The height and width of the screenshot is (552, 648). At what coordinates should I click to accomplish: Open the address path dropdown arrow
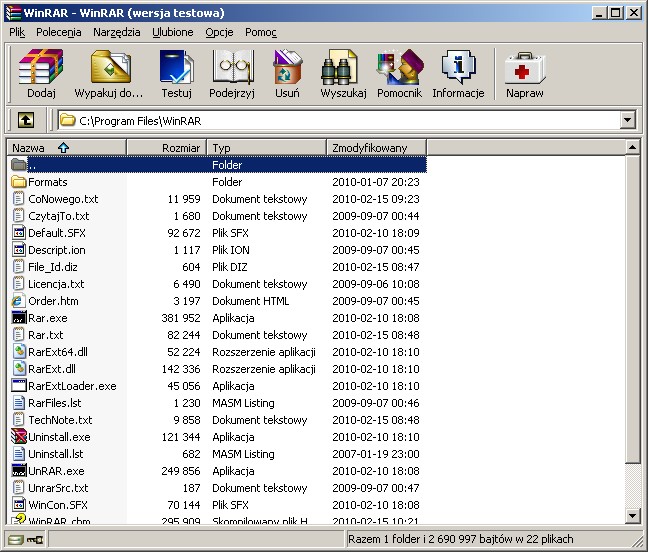627,121
